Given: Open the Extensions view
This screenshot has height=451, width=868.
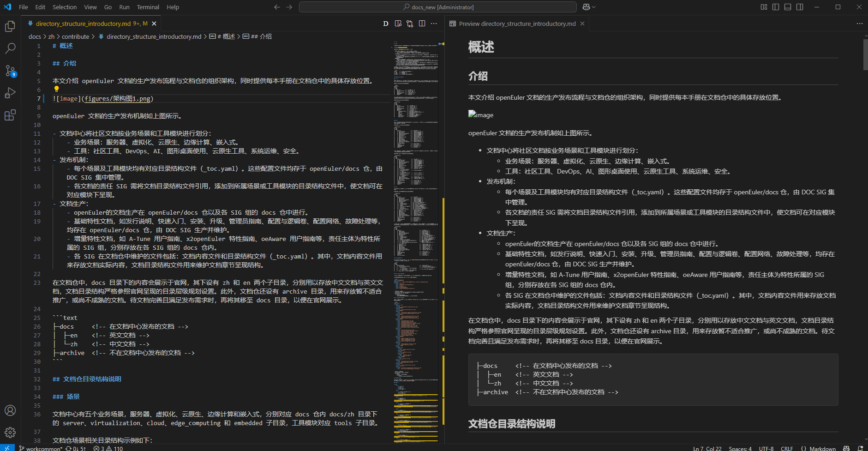Looking at the screenshot, I should pos(10,115).
